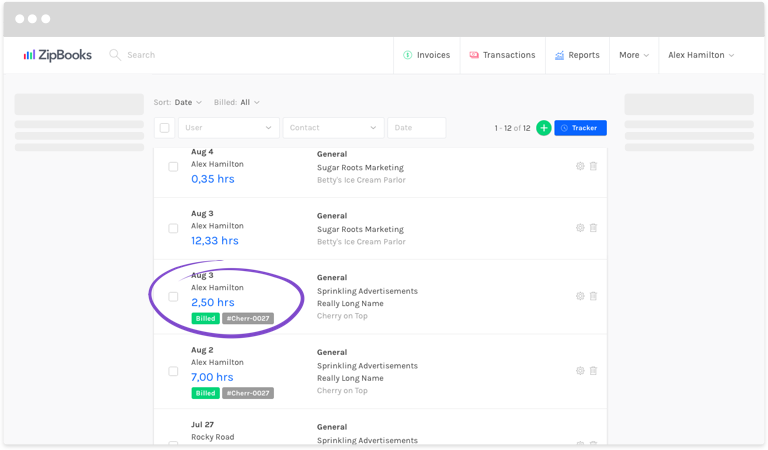
Task: Open the Contact filter dropdown
Action: pos(333,128)
